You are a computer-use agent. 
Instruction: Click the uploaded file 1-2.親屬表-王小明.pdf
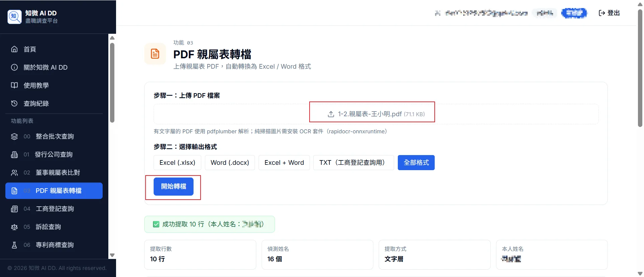click(x=376, y=114)
